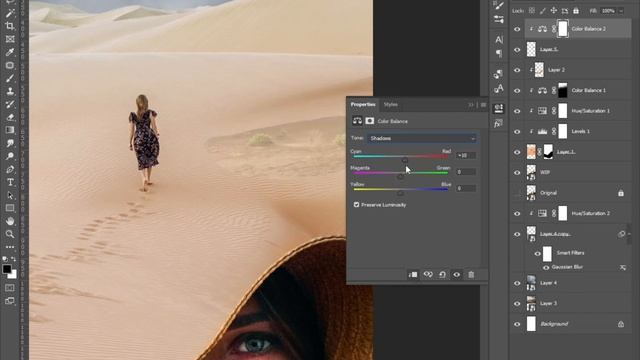
Task: Select the Color Balance 1 layer mask thumbnail
Action: tap(562, 90)
